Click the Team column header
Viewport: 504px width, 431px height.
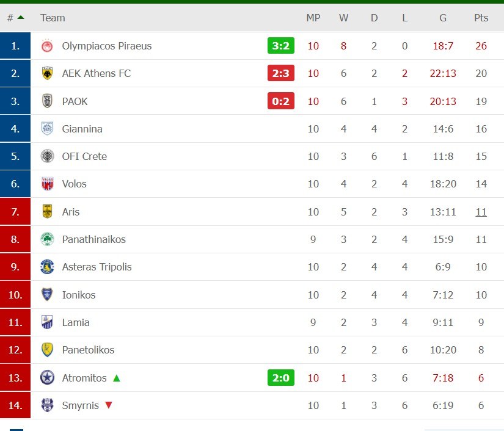53,18
